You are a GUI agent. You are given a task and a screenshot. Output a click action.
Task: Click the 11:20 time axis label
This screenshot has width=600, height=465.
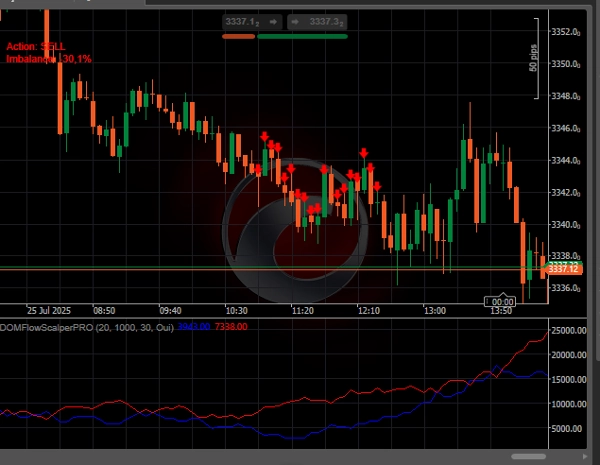tap(302, 311)
